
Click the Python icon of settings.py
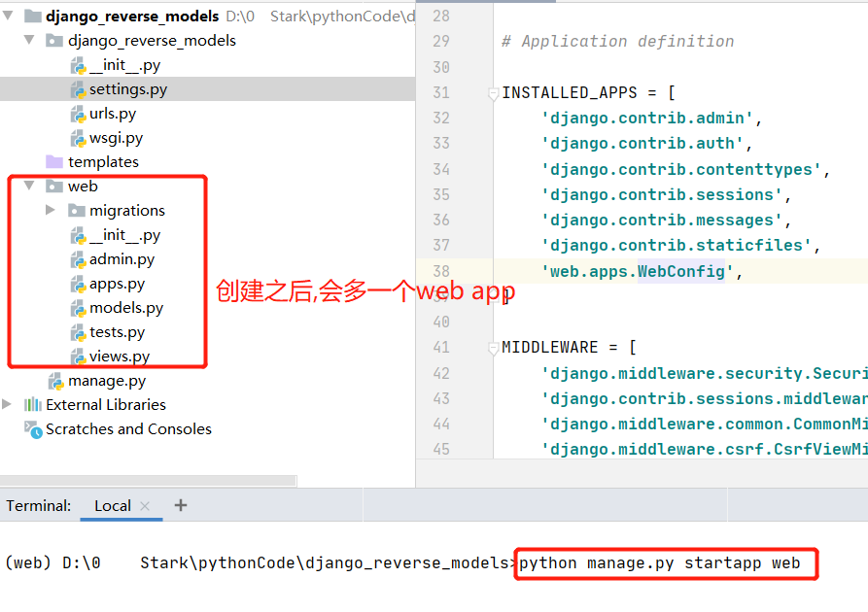pos(78,89)
